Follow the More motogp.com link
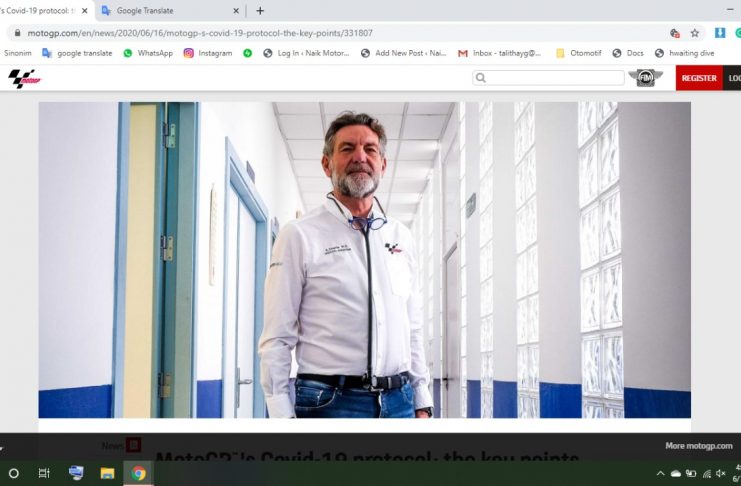Screen dimensions: 741x486 (698, 446)
